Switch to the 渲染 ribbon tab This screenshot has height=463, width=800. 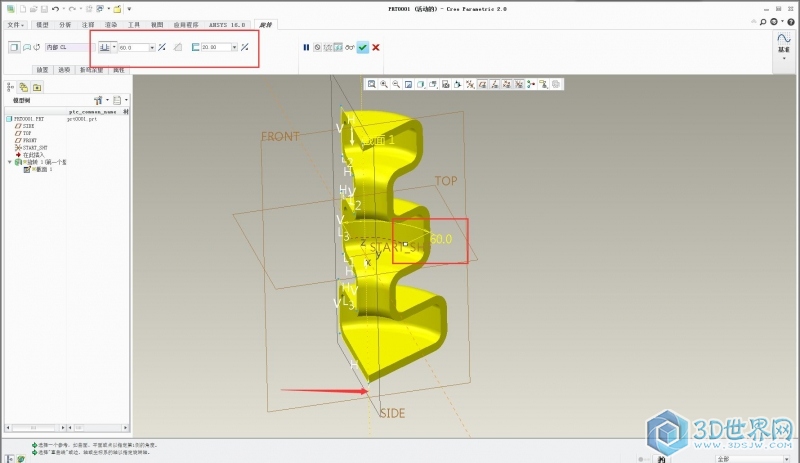coord(111,25)
